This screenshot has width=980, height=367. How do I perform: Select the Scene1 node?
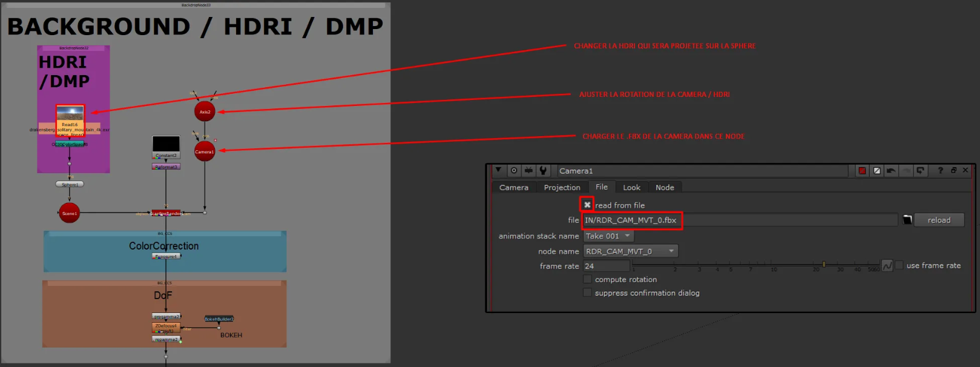(x=69, y=213)
